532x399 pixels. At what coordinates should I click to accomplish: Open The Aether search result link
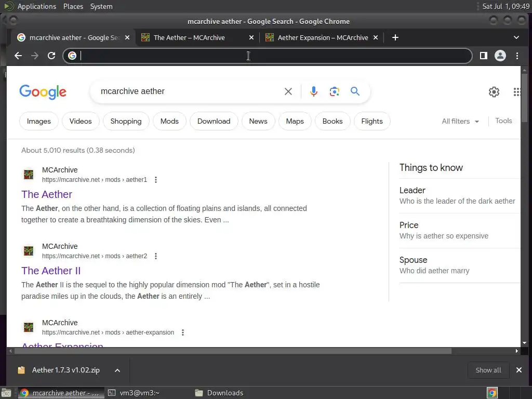pos(47,194)
